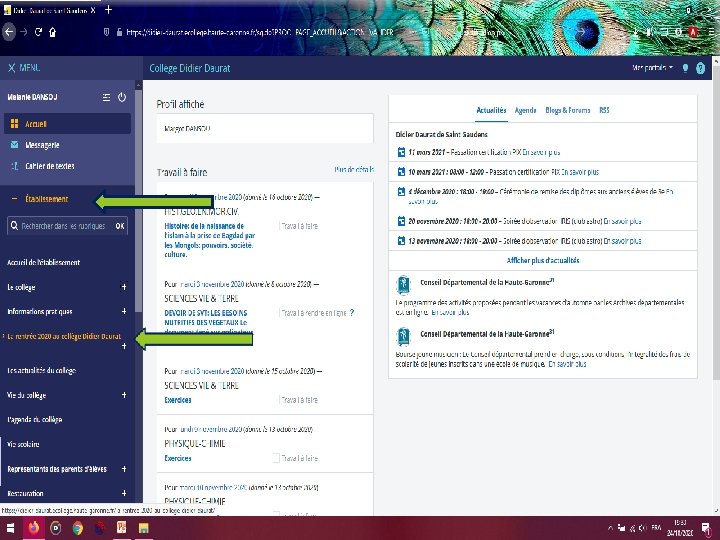
Task: Click the calendar icon for the 20 novembre 2020 item
Action: 401,221
